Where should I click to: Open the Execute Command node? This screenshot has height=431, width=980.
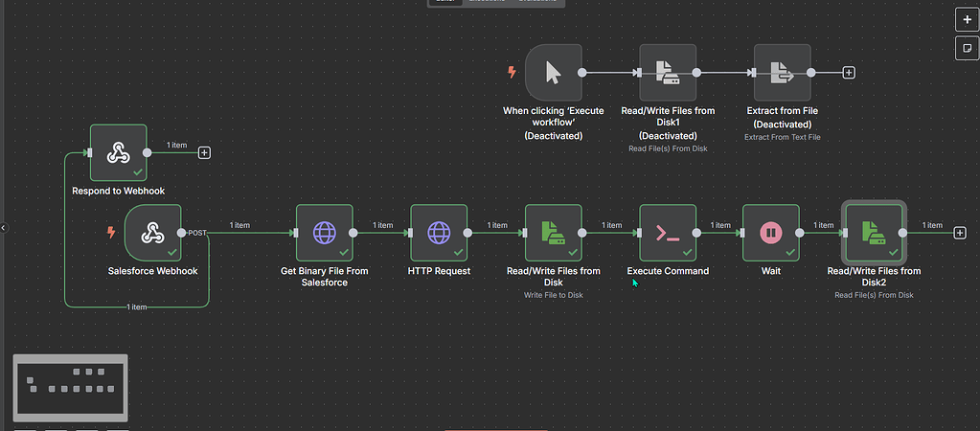[x=668, y=232]
